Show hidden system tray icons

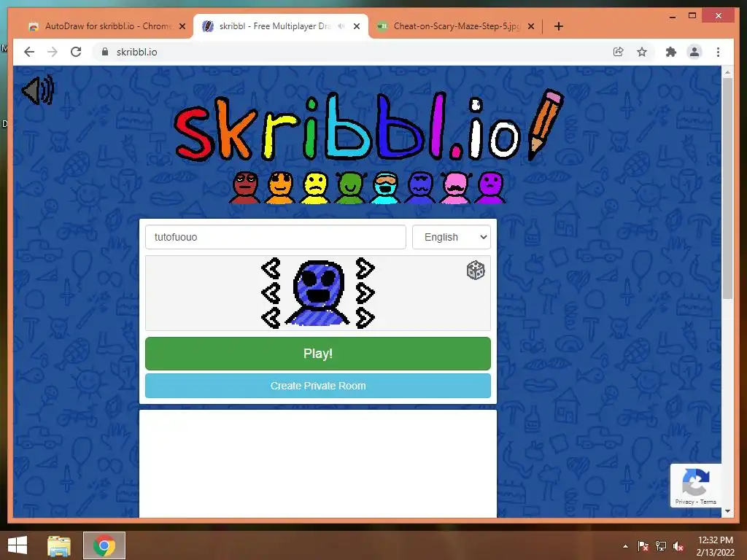[x=625, y=546]
